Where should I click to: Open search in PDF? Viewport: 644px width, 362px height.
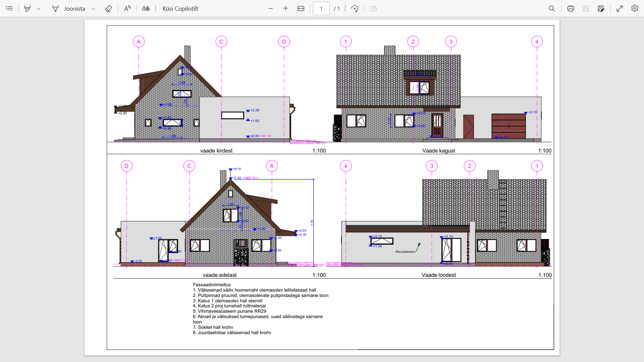(x=552, y=8)
